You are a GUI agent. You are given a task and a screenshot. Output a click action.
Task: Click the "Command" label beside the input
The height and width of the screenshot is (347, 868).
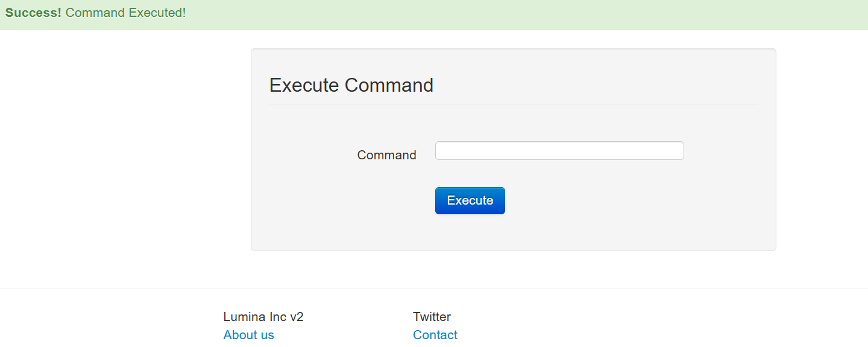pyautogui.click(x=386, y=155)
